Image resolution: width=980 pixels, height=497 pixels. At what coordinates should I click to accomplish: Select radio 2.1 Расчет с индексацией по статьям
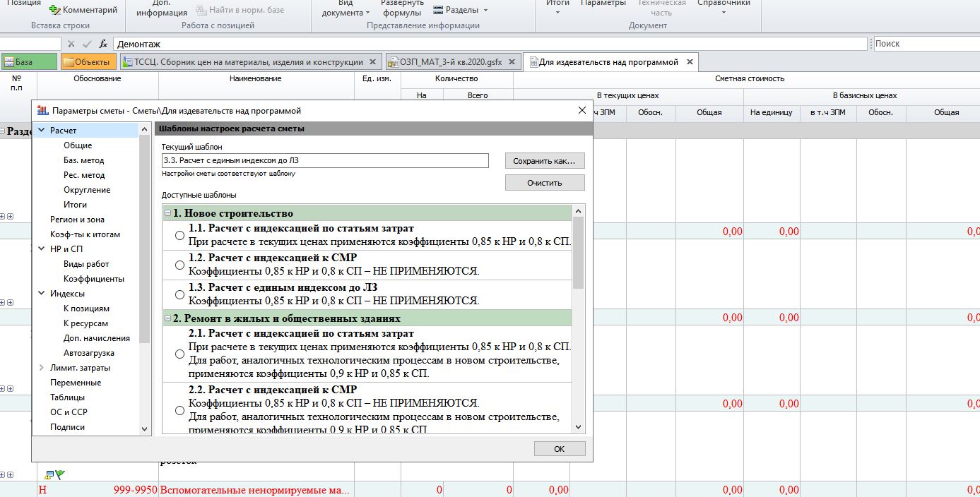tap(179, 354)
